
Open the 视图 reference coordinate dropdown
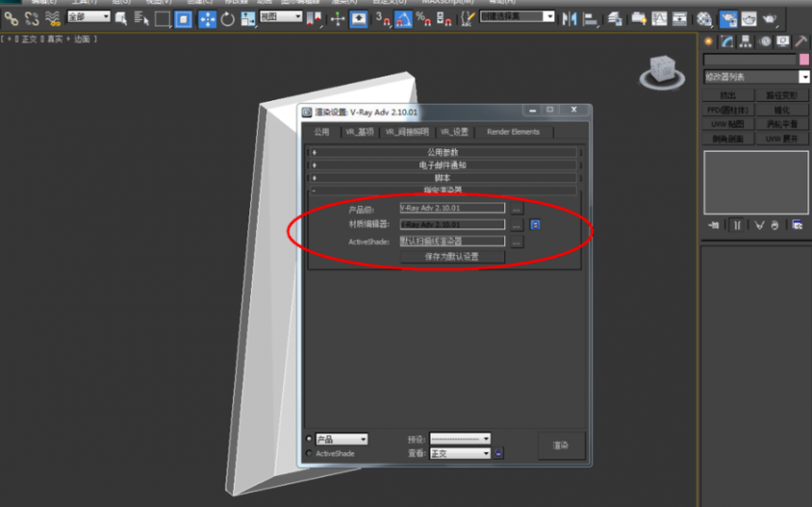280,17
